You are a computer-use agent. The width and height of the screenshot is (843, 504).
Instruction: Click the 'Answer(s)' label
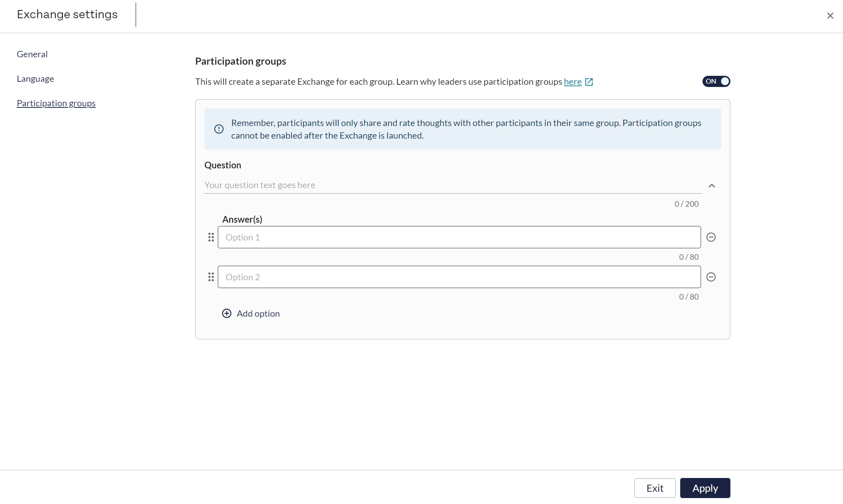[x=242, y=219]
